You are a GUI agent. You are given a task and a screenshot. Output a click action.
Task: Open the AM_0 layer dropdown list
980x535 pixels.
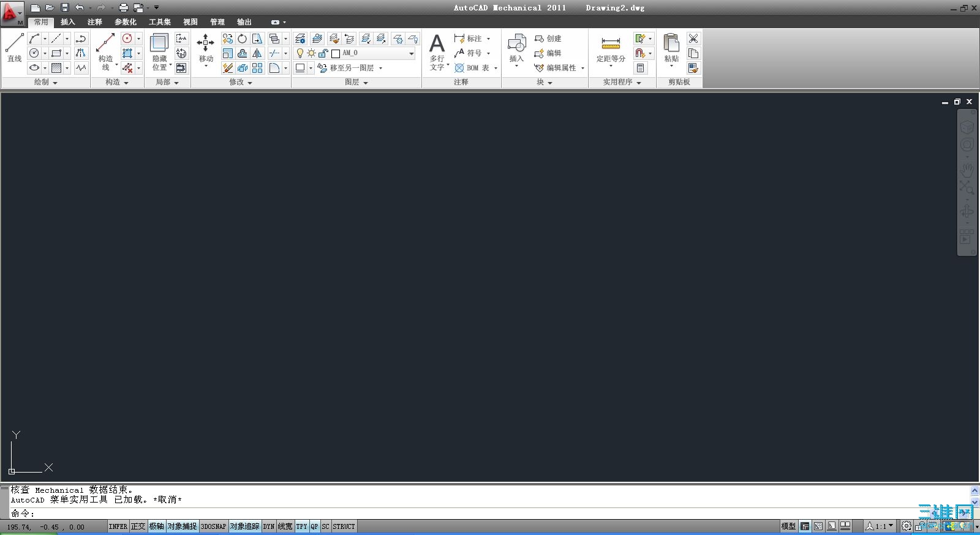pyautogui.click(x=412, y=53)
